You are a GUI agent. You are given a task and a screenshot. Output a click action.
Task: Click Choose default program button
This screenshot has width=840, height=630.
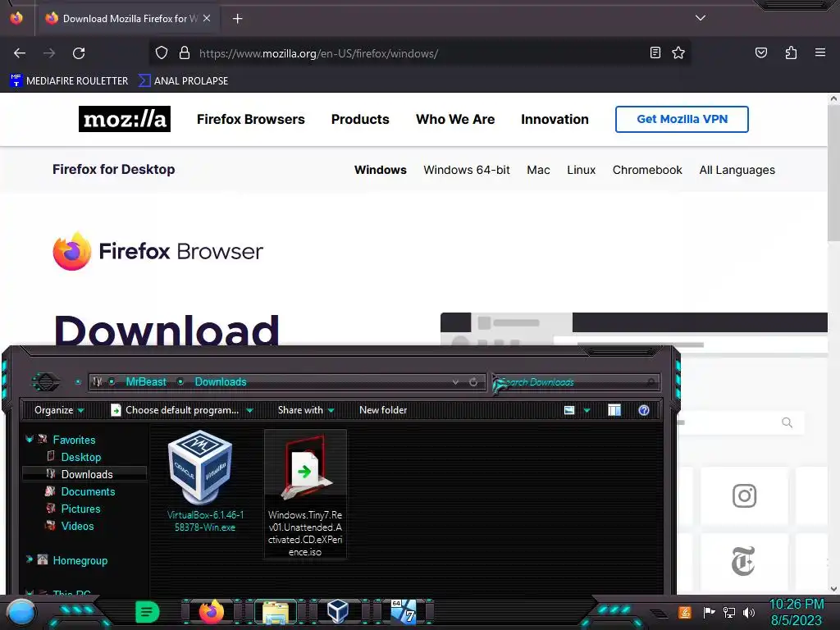(x=176, y=410)
